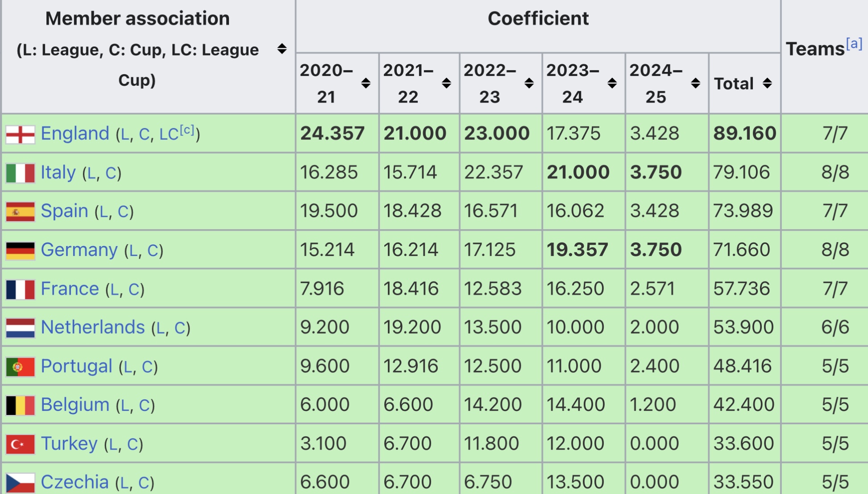Select Netherlands teams count 6/6

tap(835, 327)
